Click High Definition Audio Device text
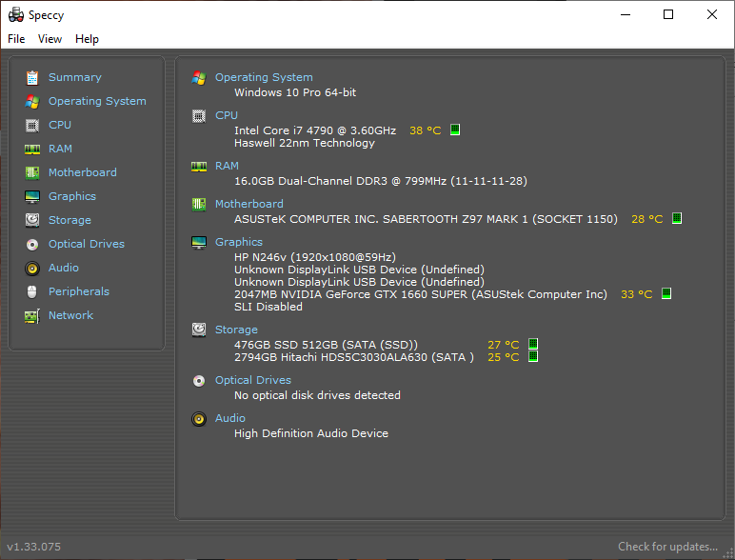 click(311, 433)
